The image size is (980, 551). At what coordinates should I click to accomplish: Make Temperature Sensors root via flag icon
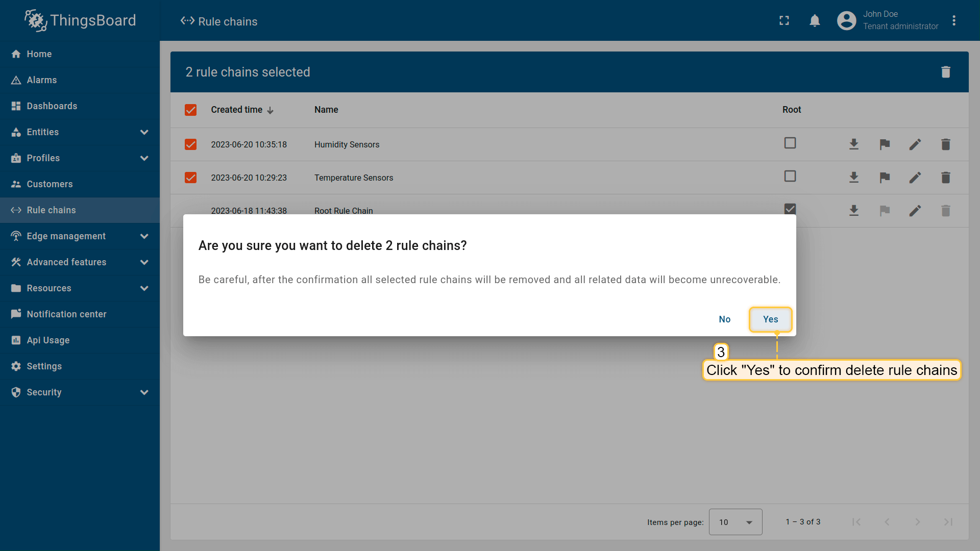885,178
